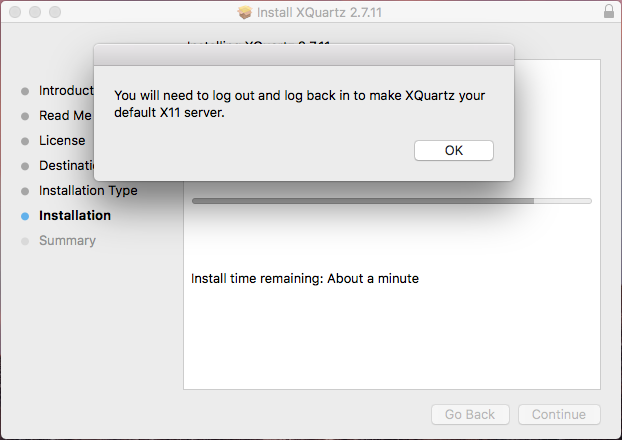The height and width of the screenshot is (440, 622).
Task: Click the blue bullet next to Installation
Action: pyautogui.click(x=25, y=216)
